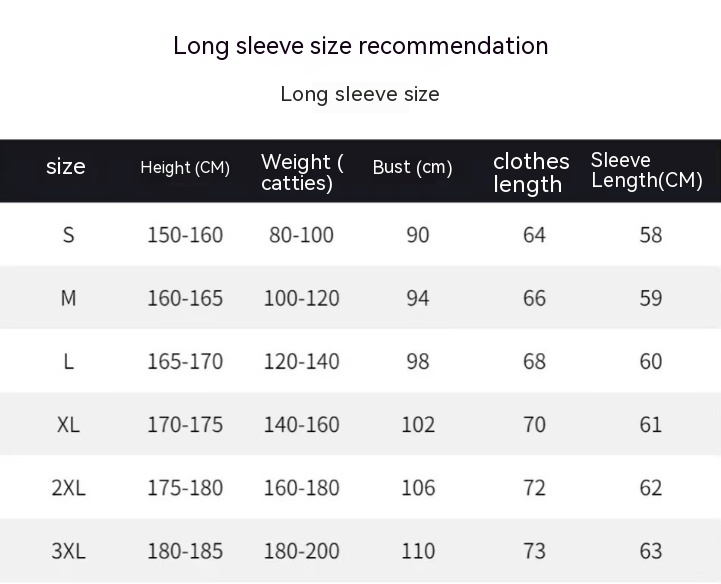721x584 pixels.
Task: Select the weight cell '100-120'
Action: (301, 298)
